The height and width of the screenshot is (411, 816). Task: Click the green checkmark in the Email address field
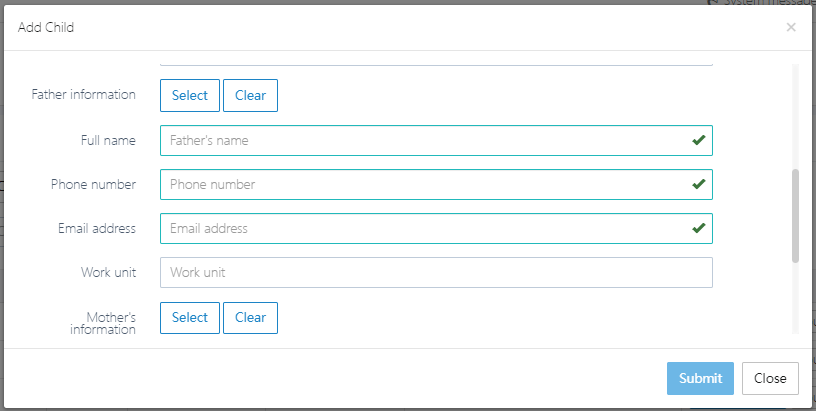point(699,228)
